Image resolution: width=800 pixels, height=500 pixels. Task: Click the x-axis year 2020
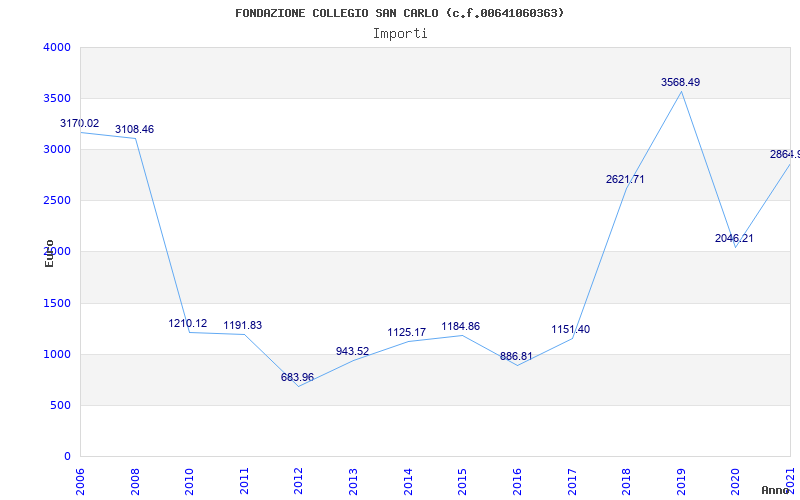pyautogui.click(x=736, y=482)
